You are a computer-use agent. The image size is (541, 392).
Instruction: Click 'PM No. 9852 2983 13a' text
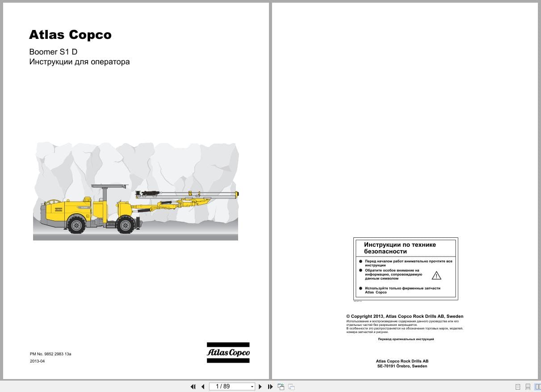(50, 354)
